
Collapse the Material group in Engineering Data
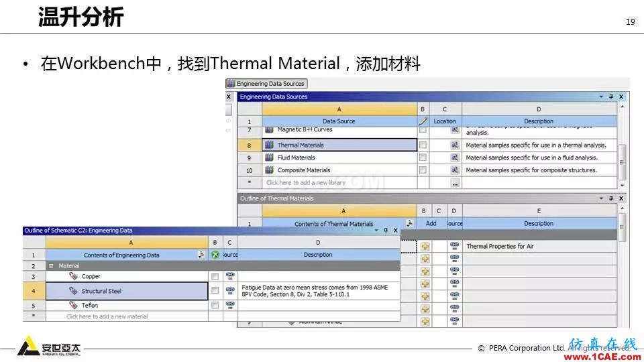52,265
